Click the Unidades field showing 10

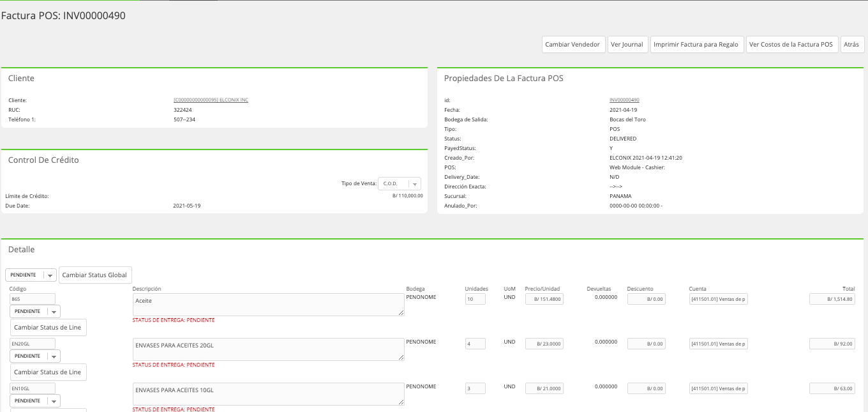point(475,299)
